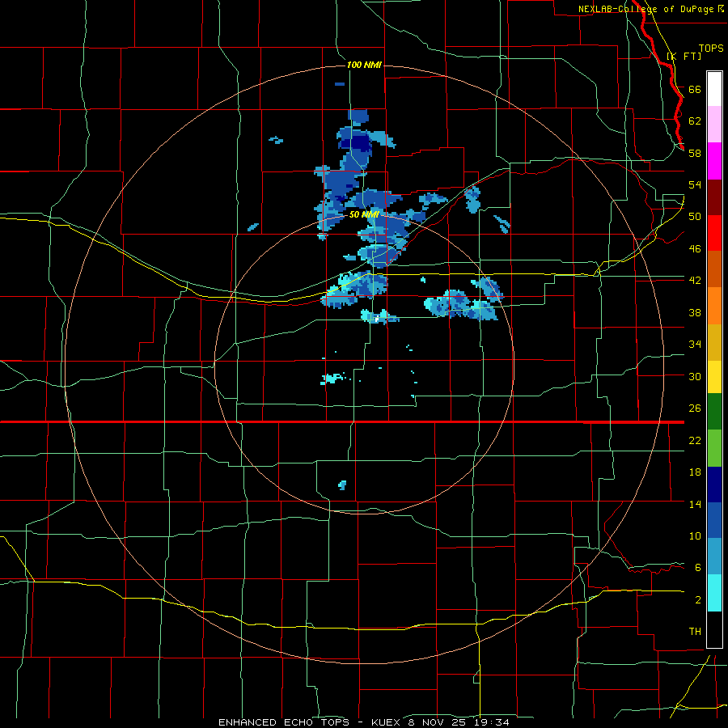The width and height of the screenshot is (728, 728).
Task: Click the '54' scale label
Action: (695, 184)
